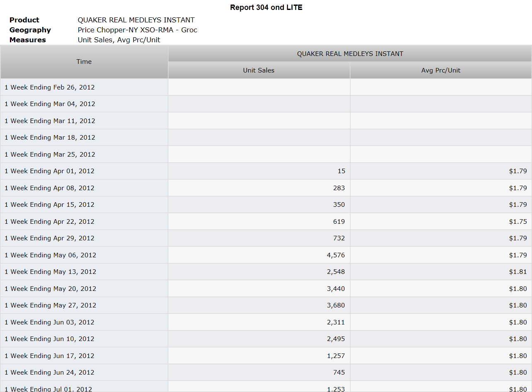Select row 1 Week Ending Apr 08, 2012
The image size is (532, 392).
pyautogui.click(x=266, y=188)
